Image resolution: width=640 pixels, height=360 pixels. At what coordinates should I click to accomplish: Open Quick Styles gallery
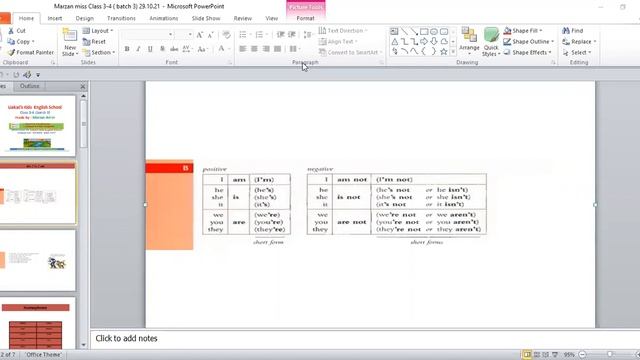tap(491, 42)
